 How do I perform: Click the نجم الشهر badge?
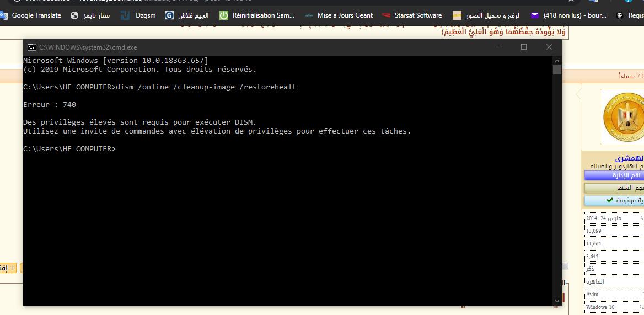click(614, 188)
